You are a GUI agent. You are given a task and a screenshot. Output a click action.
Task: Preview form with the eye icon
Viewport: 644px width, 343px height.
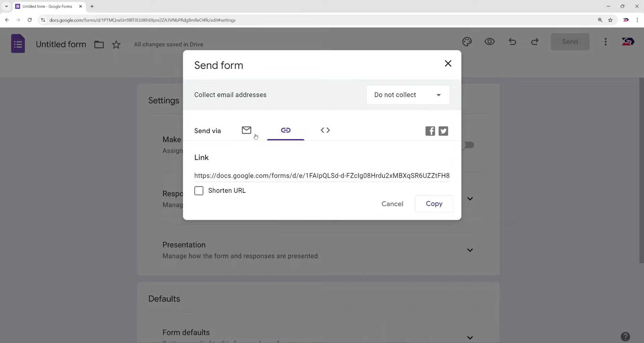tap(490, 42)
